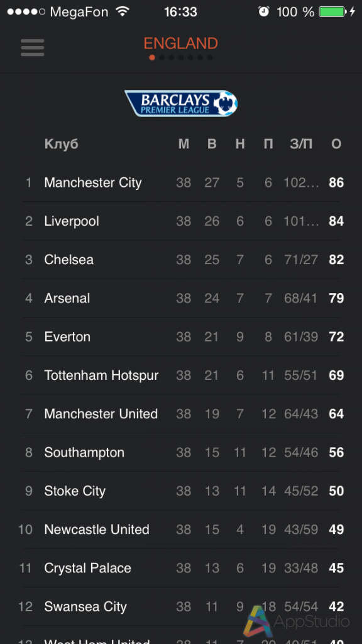Select Tottenham Hotspur row
This screenshot has width=362, height=644.
tap(181, 375)
